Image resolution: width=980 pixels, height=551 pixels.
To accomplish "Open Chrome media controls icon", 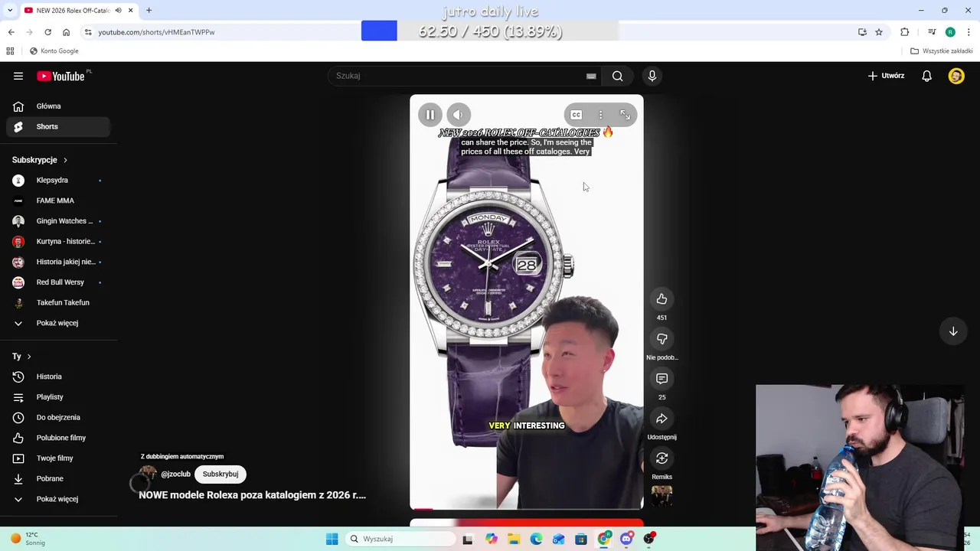I will tap(932, 32).
